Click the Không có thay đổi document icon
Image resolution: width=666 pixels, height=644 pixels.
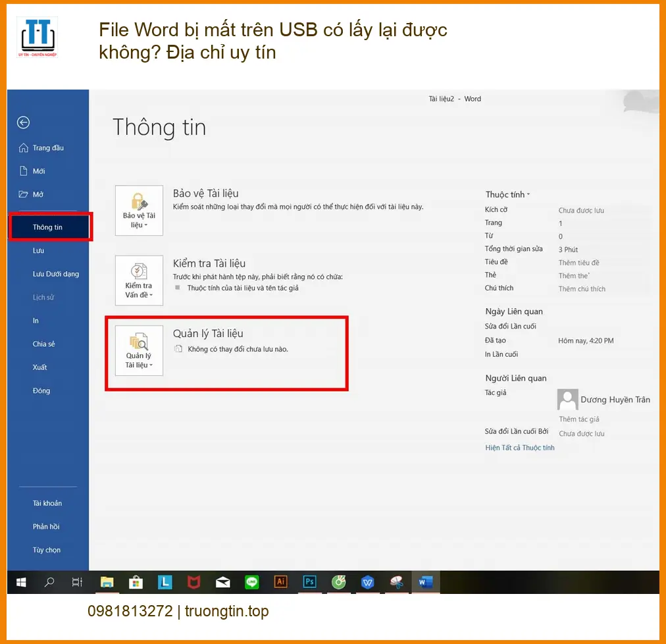click(x=178, y=349)
